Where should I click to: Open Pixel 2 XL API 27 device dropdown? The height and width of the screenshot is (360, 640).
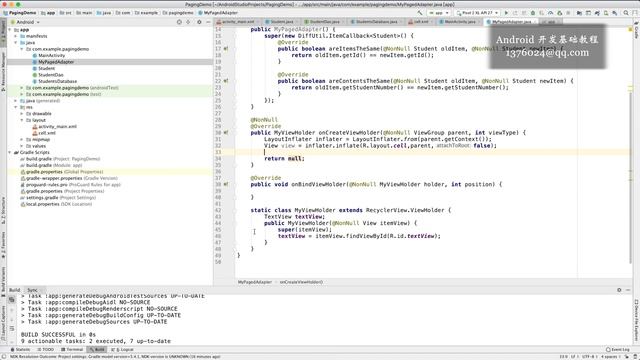coord(477,13)
